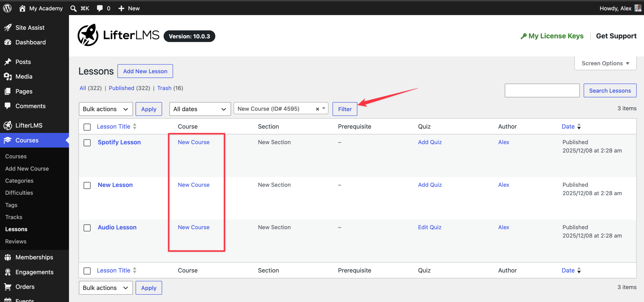Click author Alex in Audio Lesson row
Screen dimensions: 644x302
coord(503,227)
